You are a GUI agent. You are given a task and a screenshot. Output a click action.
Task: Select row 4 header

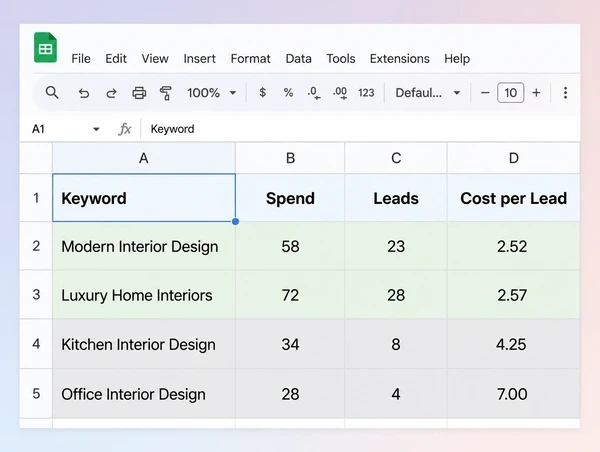[36, 344]
